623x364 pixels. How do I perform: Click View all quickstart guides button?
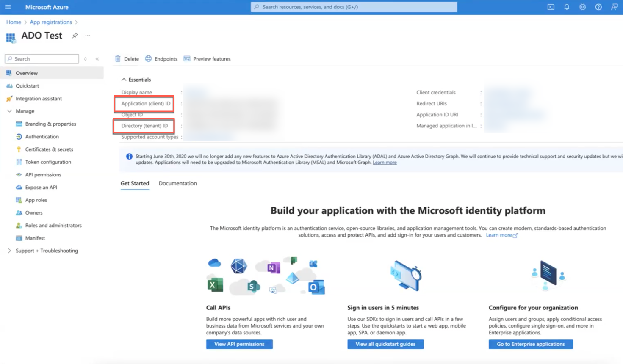tap(385, 344)
